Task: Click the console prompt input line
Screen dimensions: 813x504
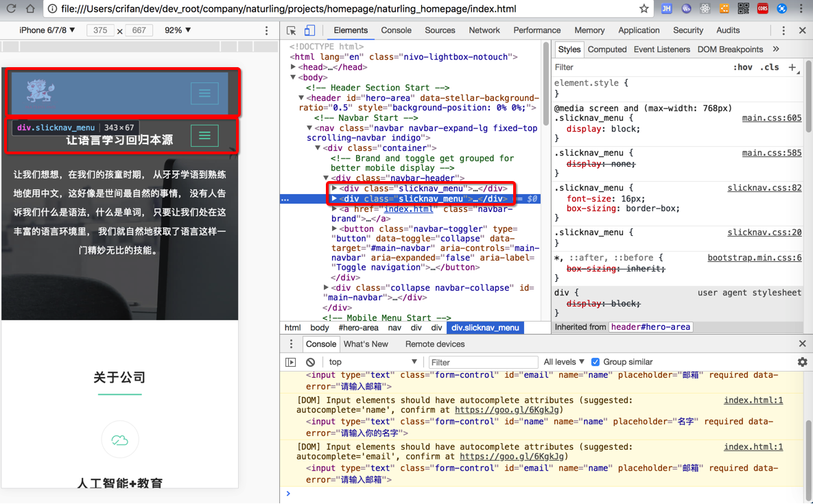Action: coord(545,494)
